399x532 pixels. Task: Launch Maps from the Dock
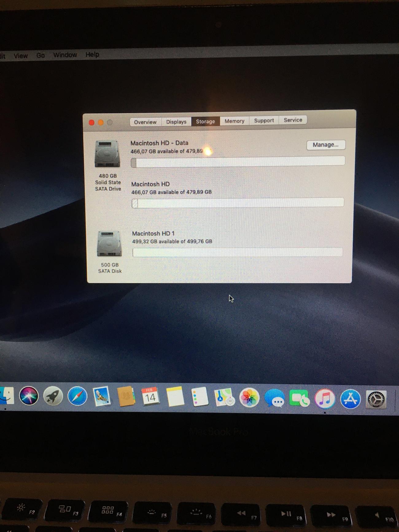(x=224, y=398)
